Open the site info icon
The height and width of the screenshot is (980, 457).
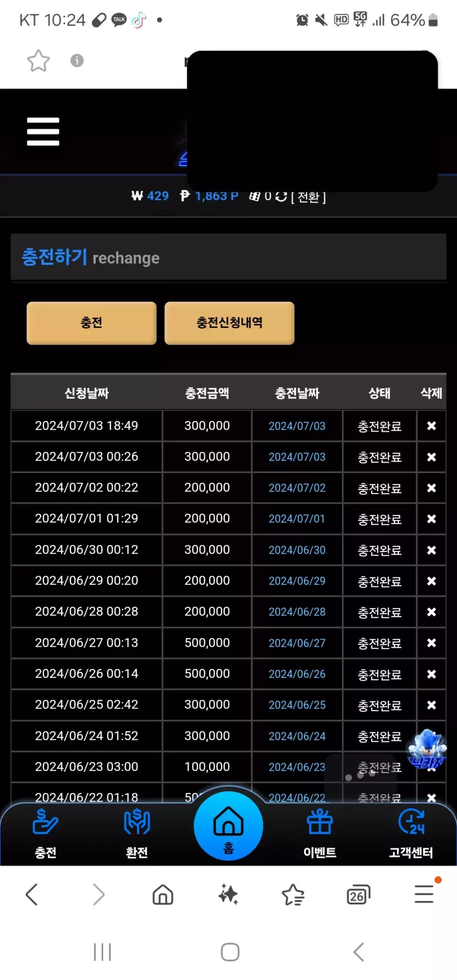tap(77, 60)
